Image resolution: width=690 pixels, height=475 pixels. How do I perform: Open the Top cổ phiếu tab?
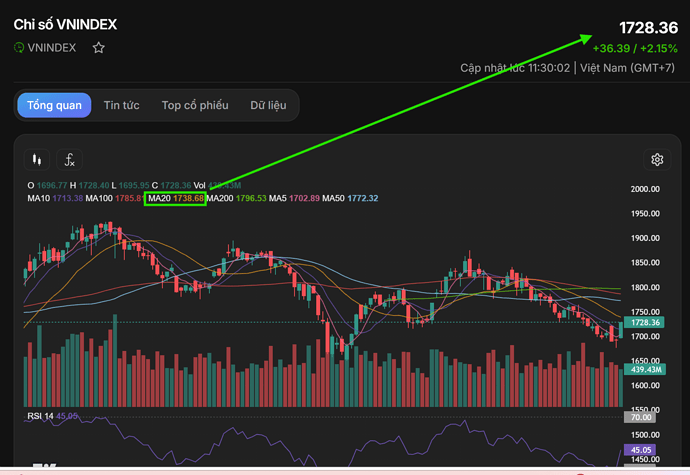pyautogui.click(x=195, y=105)
